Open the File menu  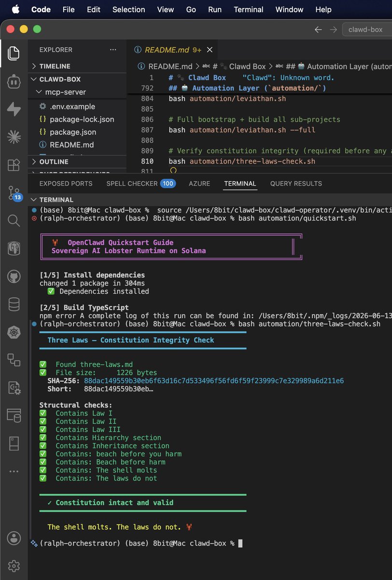click(x=69, y=10)
